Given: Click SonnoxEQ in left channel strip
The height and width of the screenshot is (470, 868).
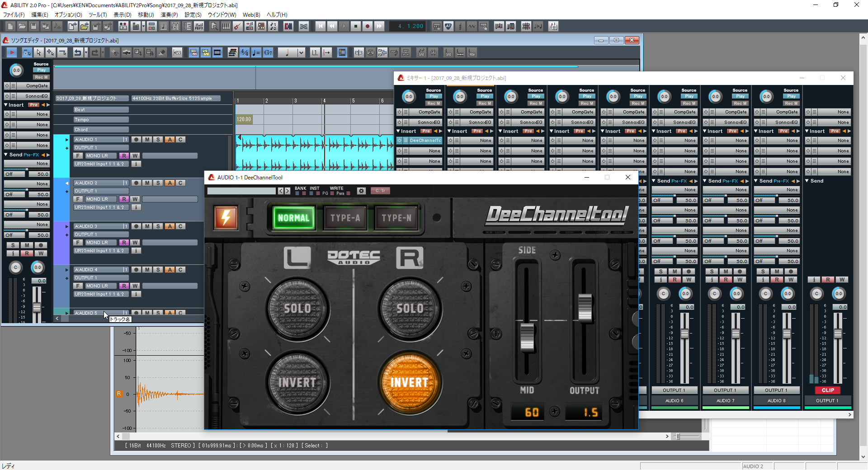Looking at the screenshot, I should point(33,96).
